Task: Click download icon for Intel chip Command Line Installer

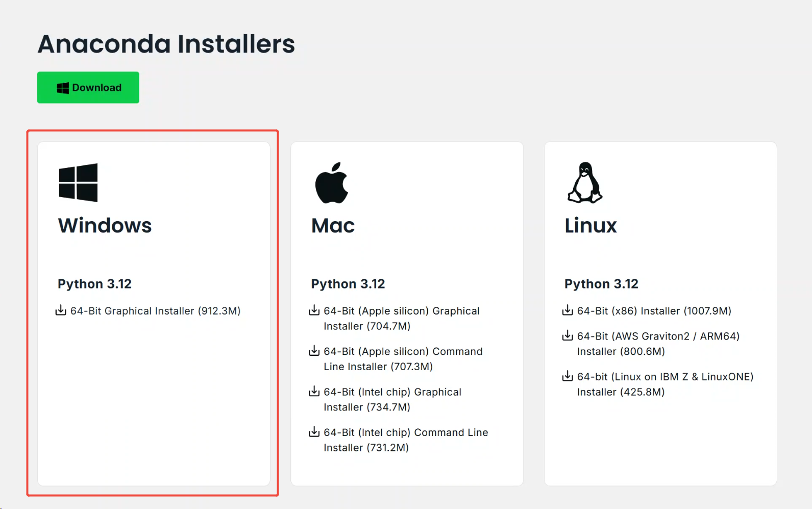Action: pos(314,432)
